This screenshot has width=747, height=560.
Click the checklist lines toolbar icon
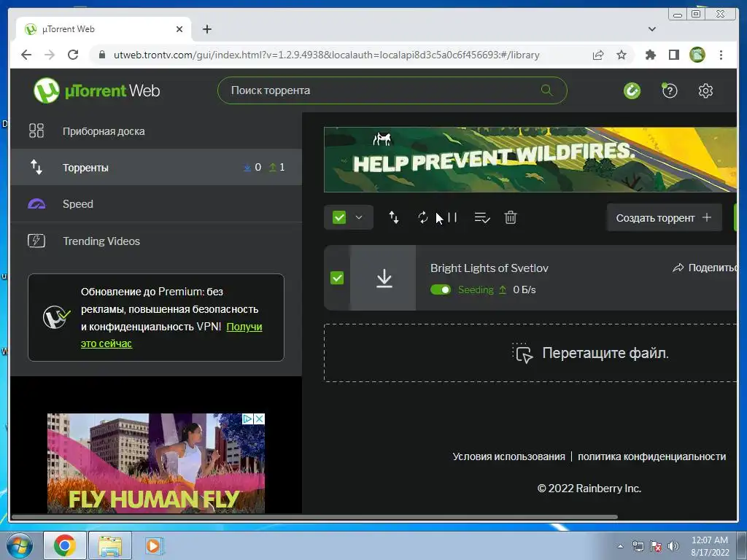[x=482, y=217]
